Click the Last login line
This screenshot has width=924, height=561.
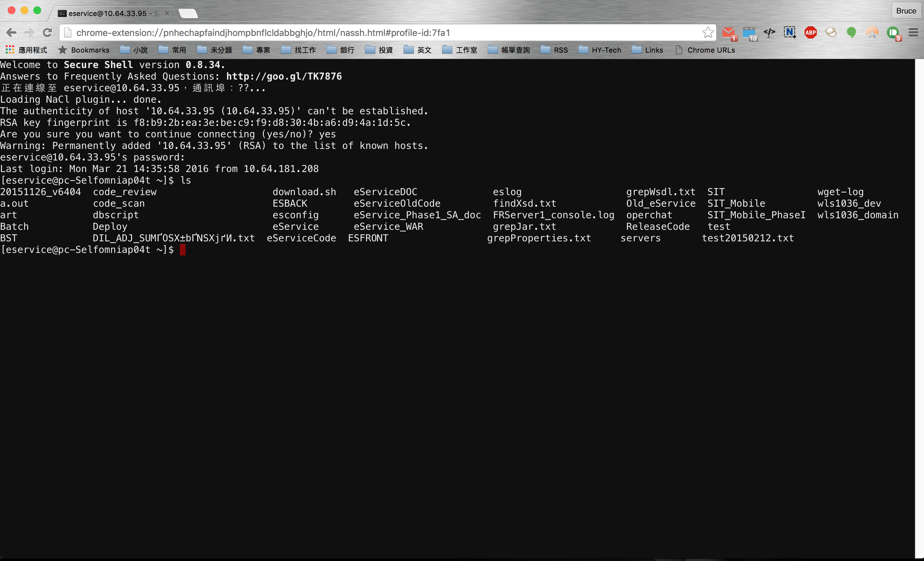[x=159, y=168]
